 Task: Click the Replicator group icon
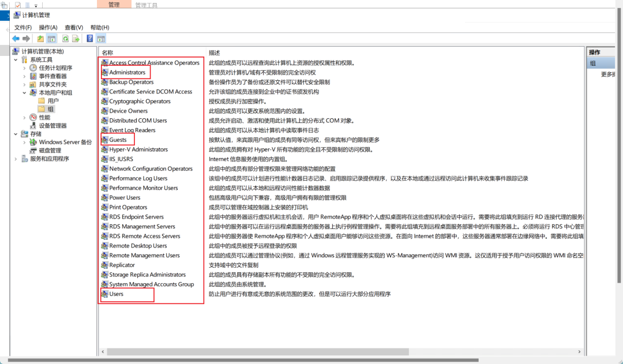click(x=104, y=265)
